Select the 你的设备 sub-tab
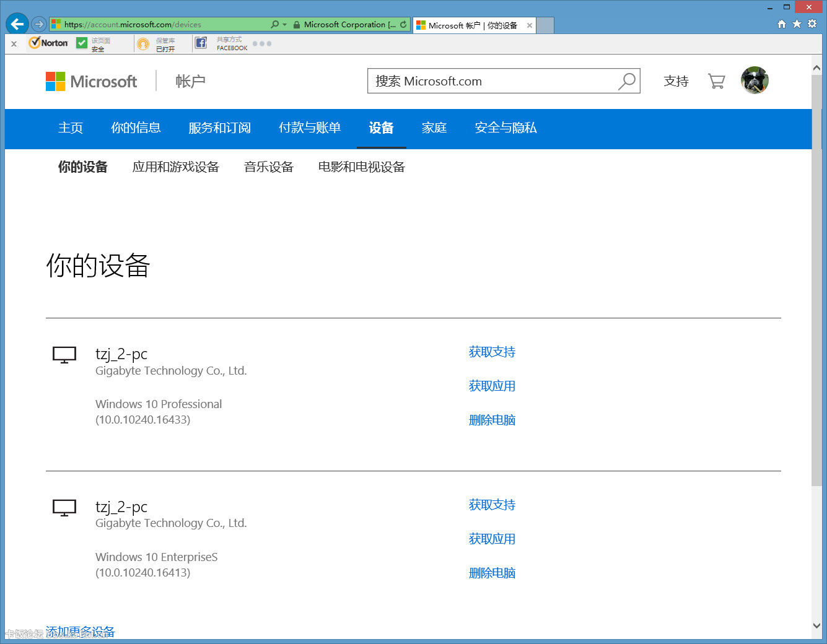Viewport: 827px width, 644px height. [x=83, y=167]
